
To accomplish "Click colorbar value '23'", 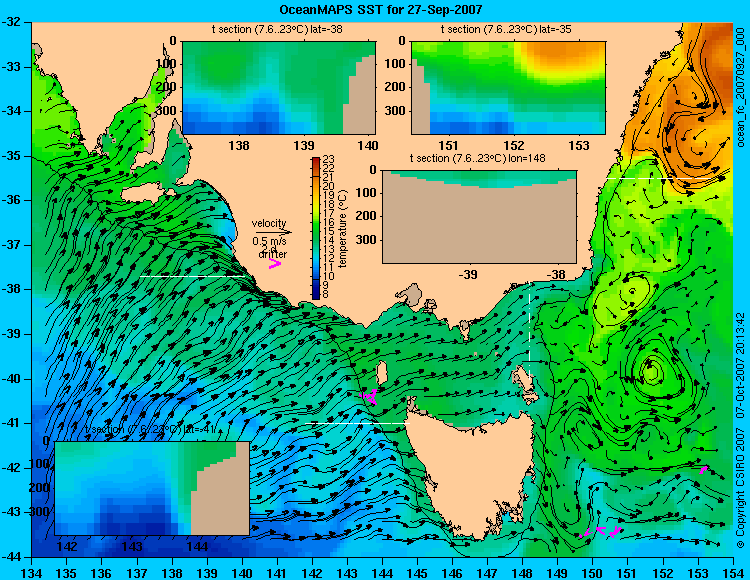I will [329, 159].
